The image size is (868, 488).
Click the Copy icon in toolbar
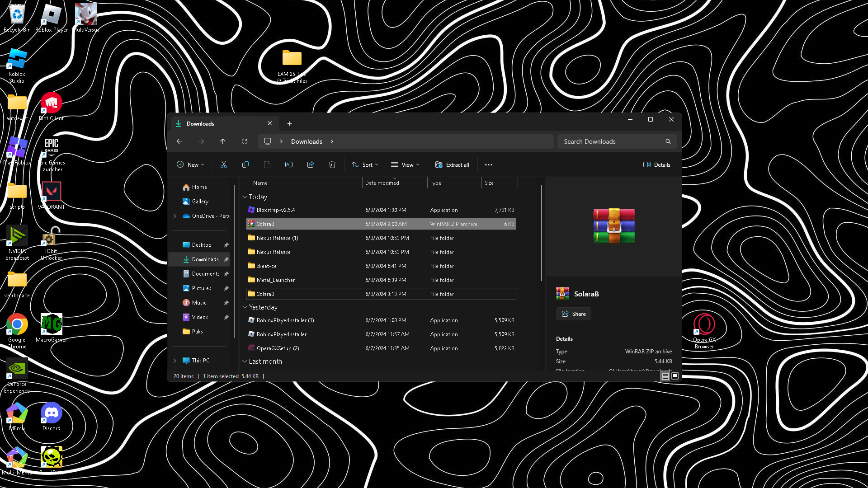pos(245,165)
